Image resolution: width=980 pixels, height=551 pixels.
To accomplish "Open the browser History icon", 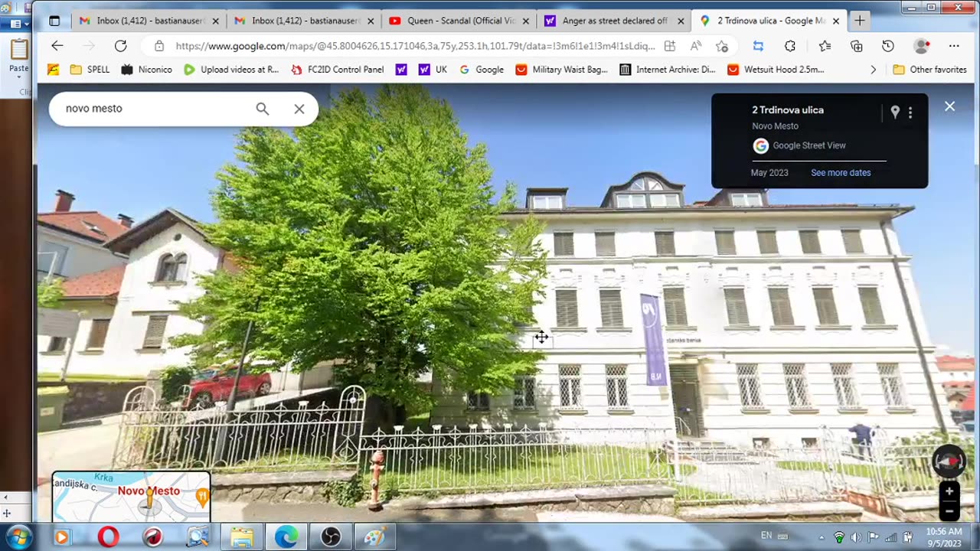I will coord(888,46).
